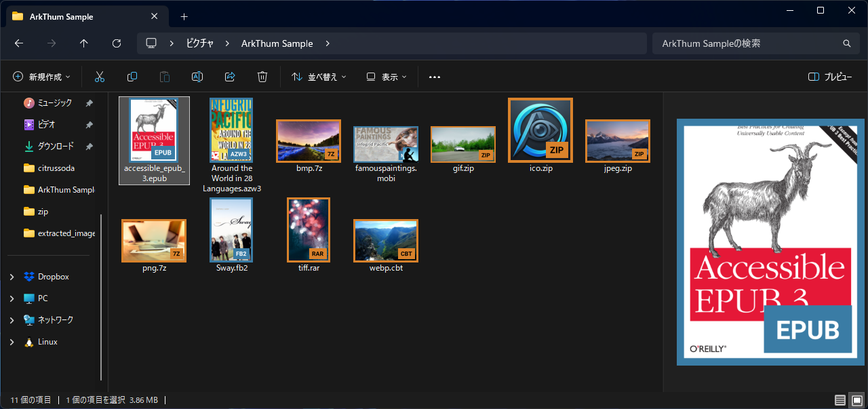The width and height of the screenshot is (868, 409).
Task: Switch to details view layout icon
Action: click(840, 400)
